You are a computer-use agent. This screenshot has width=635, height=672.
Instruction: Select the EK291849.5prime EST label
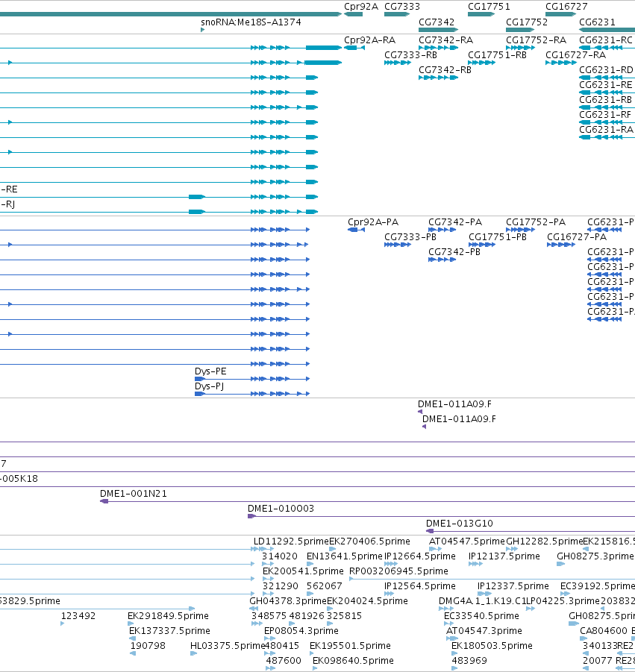168,616
